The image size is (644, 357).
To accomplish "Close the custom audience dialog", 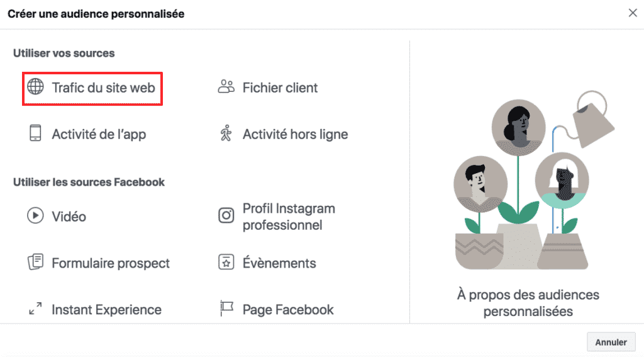I will (633, 13).
